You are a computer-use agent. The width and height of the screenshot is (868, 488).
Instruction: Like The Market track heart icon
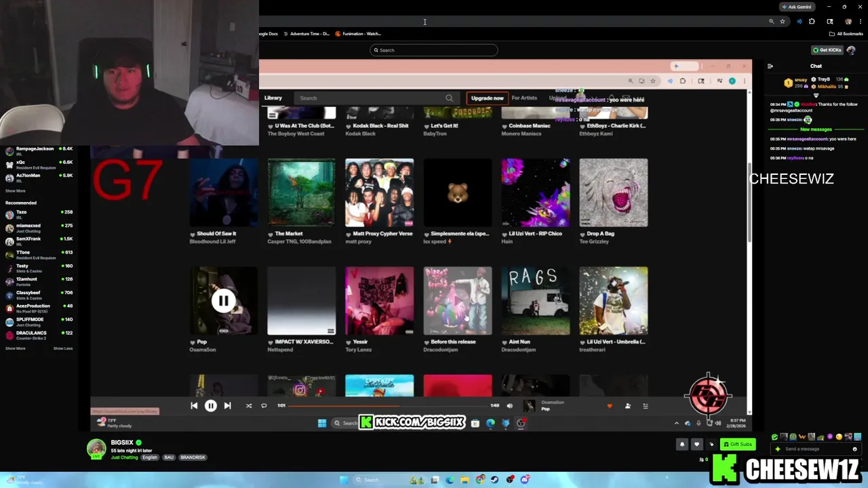271,234
